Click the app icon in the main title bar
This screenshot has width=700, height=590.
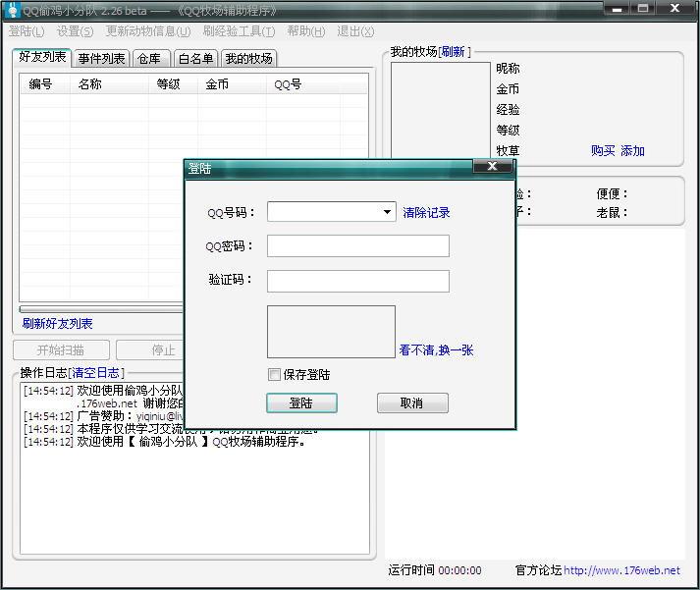(13, 10)
